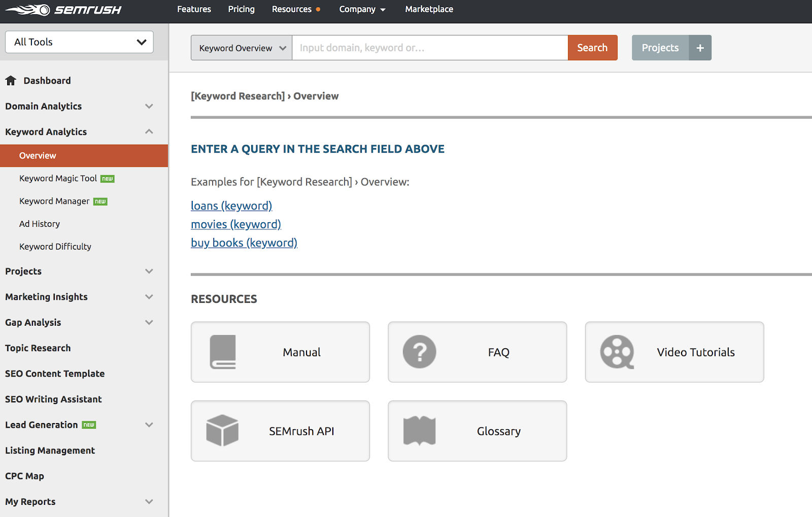The width and height of the screenshot is (812, 517).
Task: Click the new badge next to Keyword Magic Tool
Action: coord(108,179)
